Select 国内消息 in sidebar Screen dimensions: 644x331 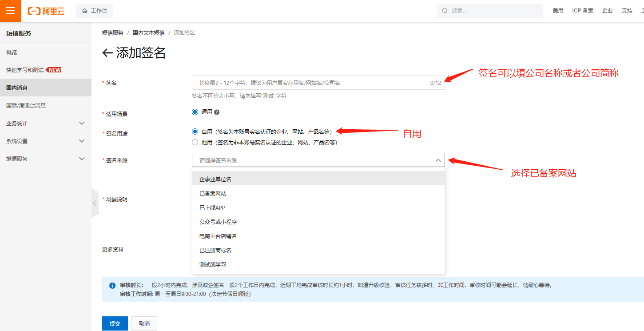pyautogui.click(x=46, y=88)
